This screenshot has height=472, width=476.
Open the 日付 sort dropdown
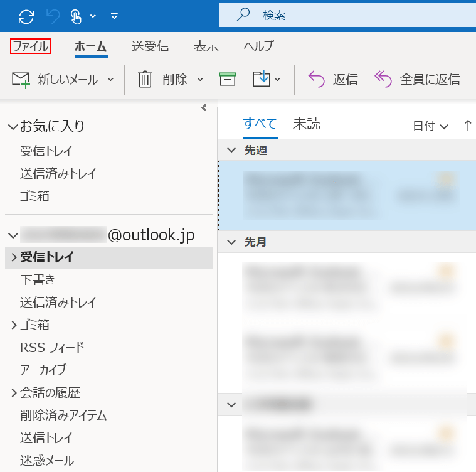point(430,126)
